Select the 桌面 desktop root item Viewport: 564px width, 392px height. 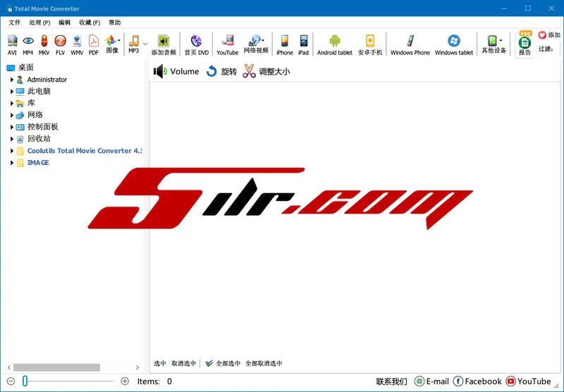click(x=25, y=67)
